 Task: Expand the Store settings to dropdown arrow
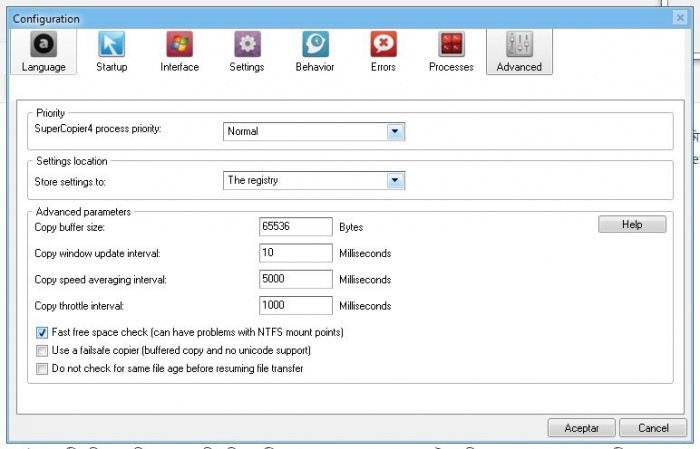click(x=395, y=180)
